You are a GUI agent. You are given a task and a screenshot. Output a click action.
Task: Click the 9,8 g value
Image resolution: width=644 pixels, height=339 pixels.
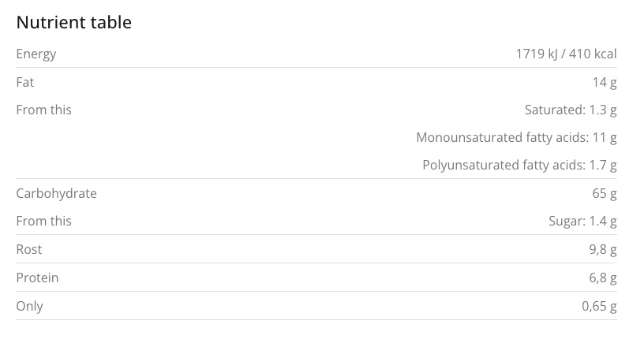coord(601,249)
